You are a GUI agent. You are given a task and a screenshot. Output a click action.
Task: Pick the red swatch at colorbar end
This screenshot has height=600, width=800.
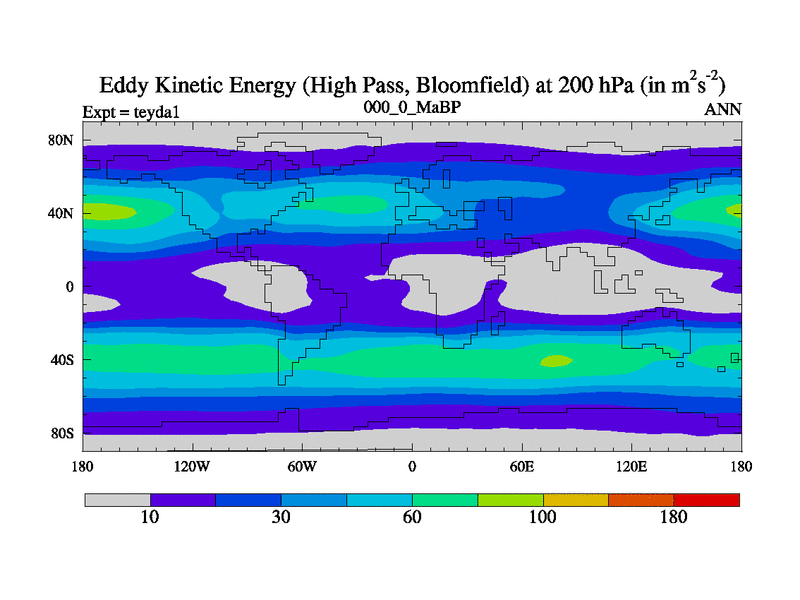click(707, 499)
